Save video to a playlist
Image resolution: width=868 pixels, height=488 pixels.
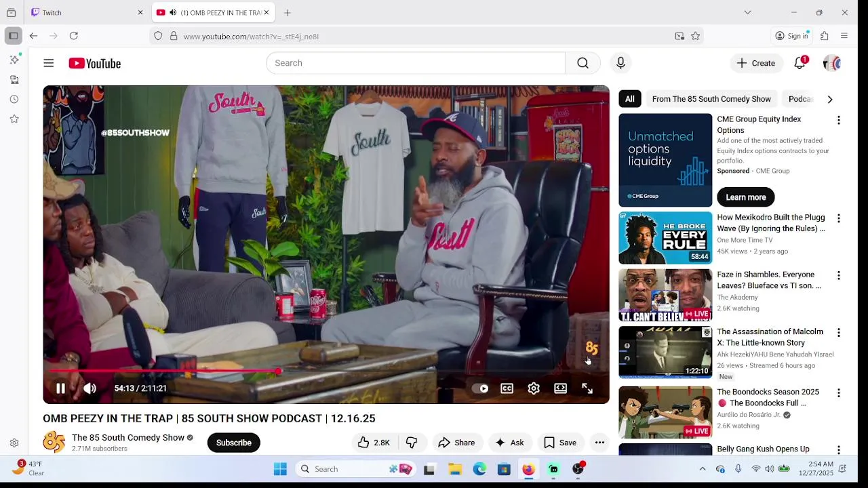(x=560, y=443)
